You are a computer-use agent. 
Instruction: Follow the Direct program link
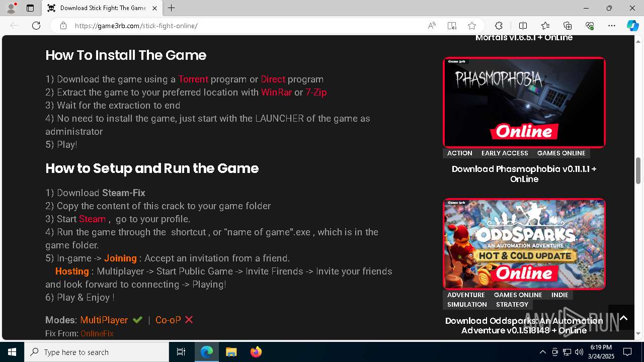click(x=273, y=79)
